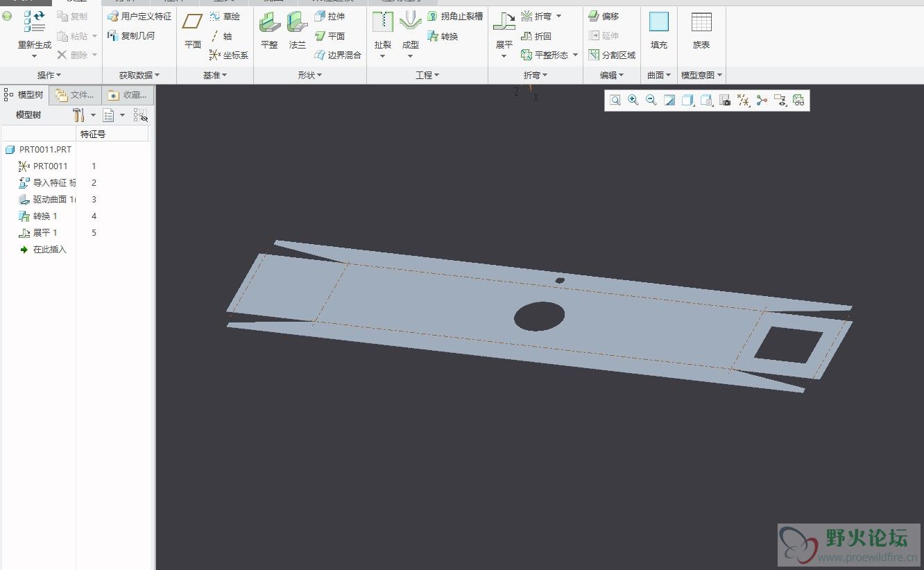Create a 坐标系 coordinate system
This screenshot has width=924, height=570.
click(x=229, y=55)
